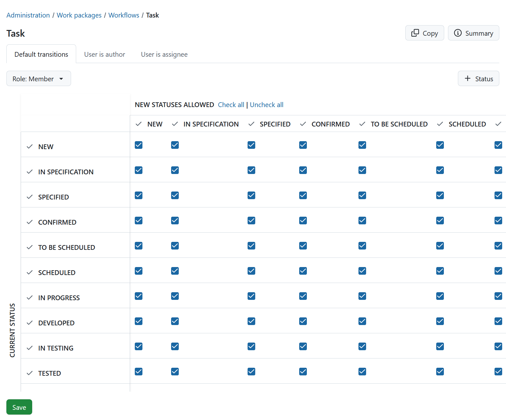Uncheck IN TESTING to SCHEDULED checkbox
The width and height of the screenshot is (506, 420).
(x=440, y=346)
